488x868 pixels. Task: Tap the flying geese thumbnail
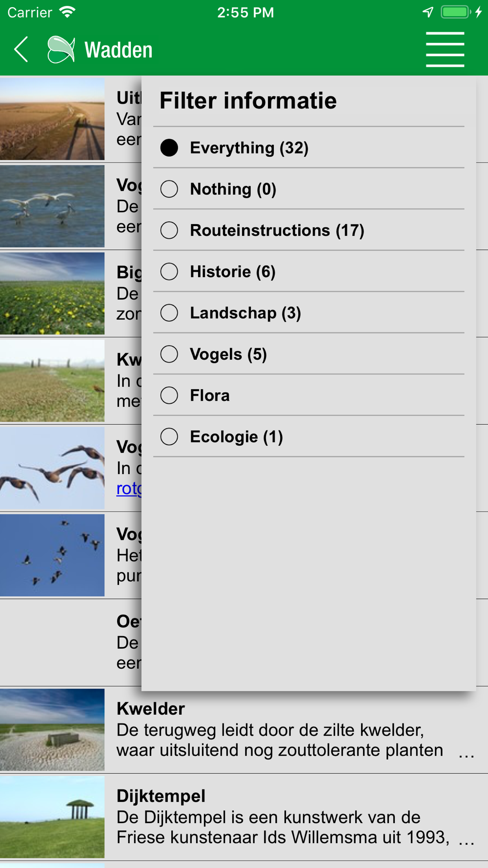tap(52, 468)
